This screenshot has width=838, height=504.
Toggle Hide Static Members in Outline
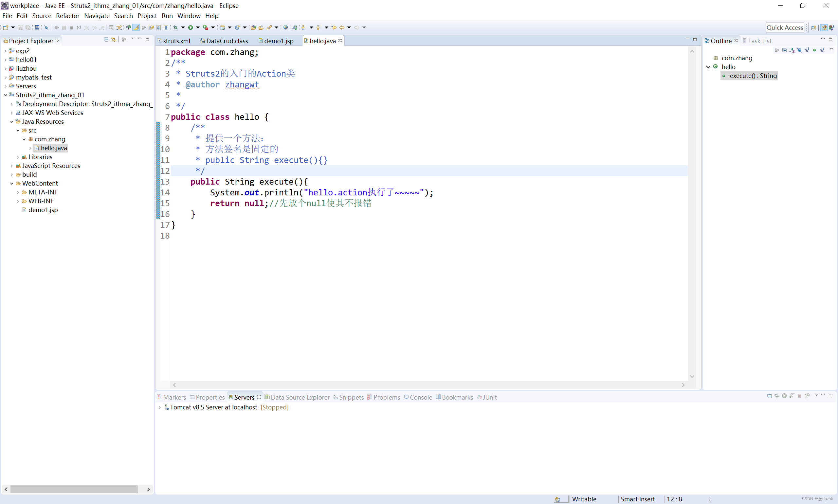click(x=807, y=50)
